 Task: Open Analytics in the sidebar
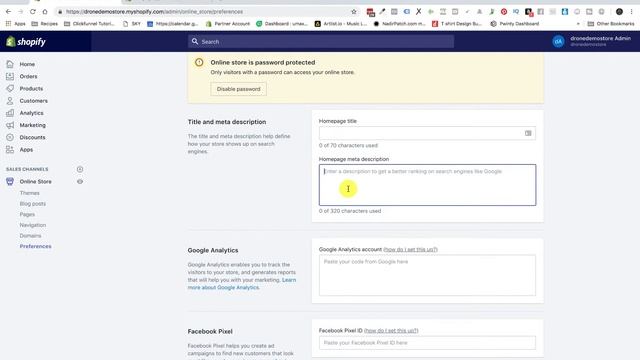coord(31,113)
